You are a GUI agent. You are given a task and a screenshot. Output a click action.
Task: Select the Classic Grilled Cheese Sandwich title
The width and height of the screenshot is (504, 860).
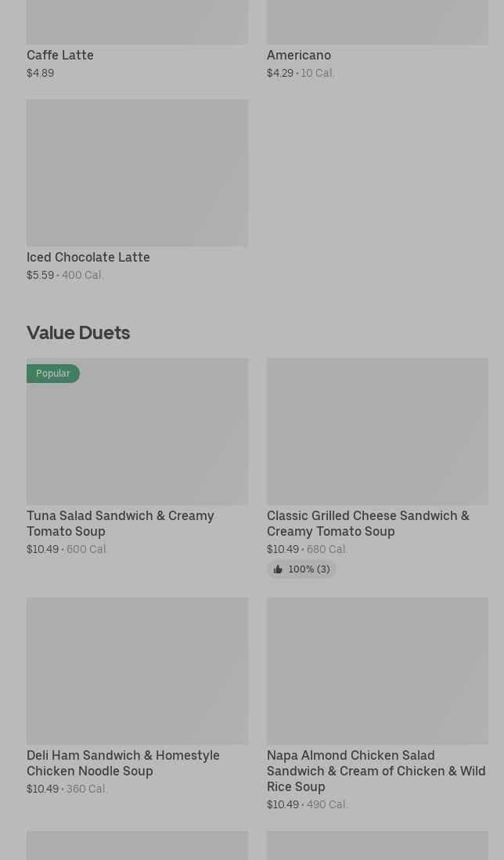tap(368, 523)
